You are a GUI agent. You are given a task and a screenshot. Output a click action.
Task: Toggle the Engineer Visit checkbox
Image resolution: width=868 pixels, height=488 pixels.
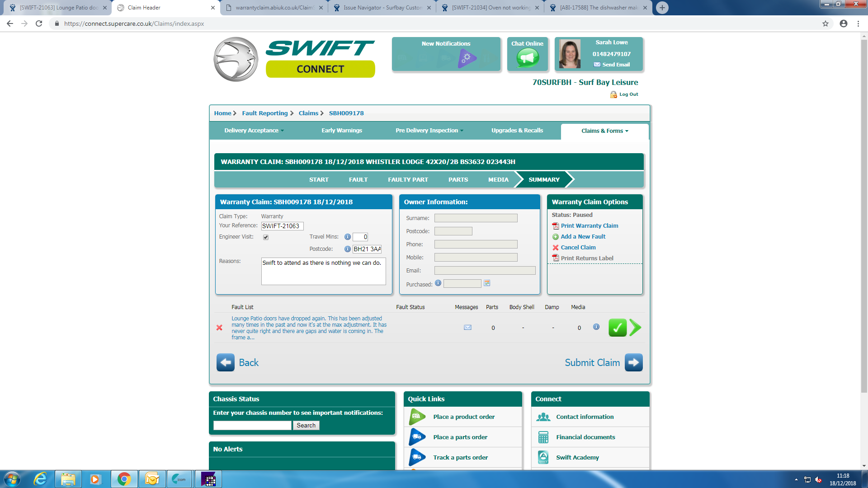(x=266, y=237)
